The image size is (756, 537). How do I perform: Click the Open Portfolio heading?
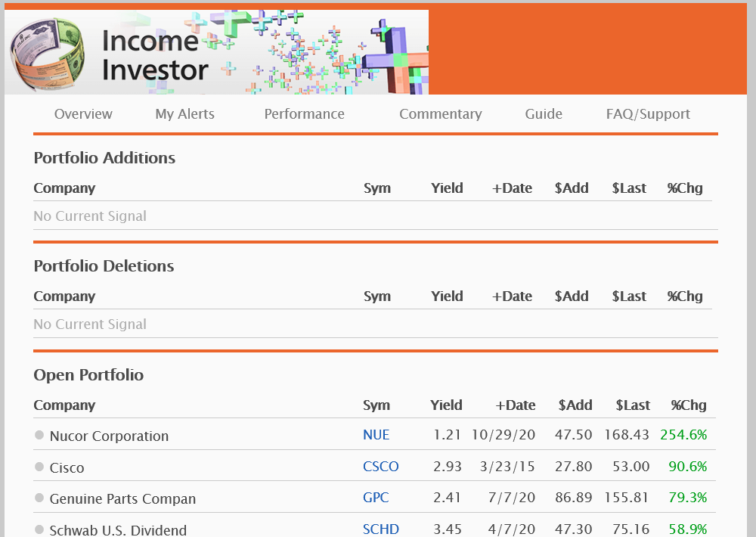click(x=88, y=375)
